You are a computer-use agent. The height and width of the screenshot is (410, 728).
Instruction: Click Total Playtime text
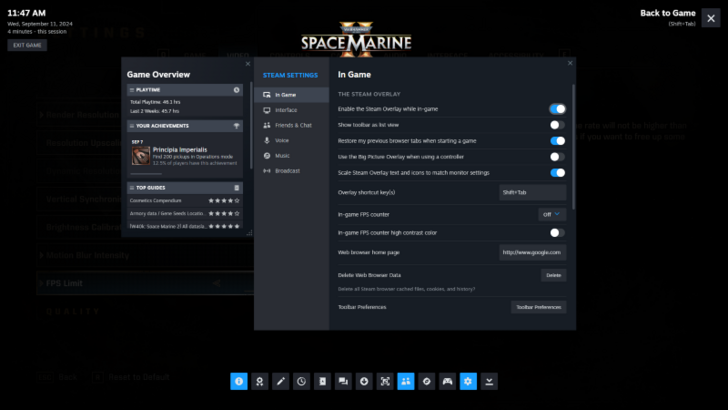pos(155,102)
